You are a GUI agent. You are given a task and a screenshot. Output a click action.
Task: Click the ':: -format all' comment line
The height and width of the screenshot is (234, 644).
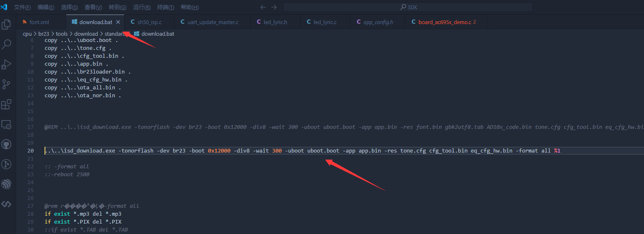click(67, 166)
